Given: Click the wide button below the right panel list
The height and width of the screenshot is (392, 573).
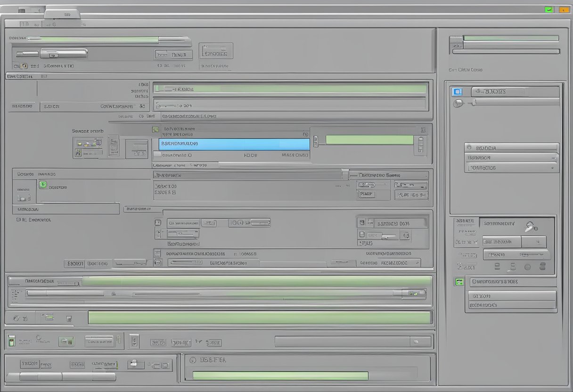Looking at the screenshot, I should pos(512,296).
